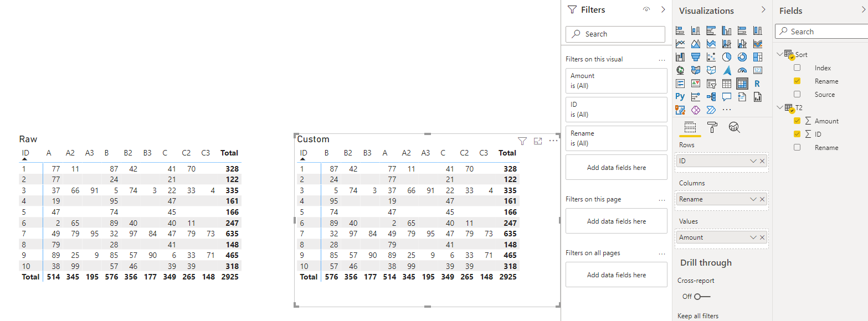Collapse the Filters pane chevron
This screenshot has width=868, height=321.
pyautogui.click(x=663, y=9)
